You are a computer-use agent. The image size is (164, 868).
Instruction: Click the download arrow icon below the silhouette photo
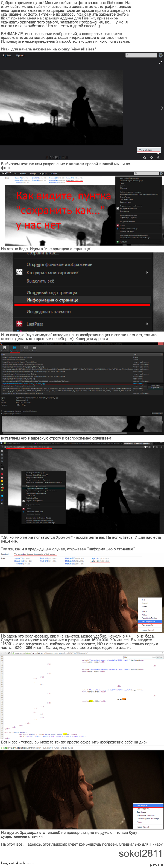click(158, 158)
